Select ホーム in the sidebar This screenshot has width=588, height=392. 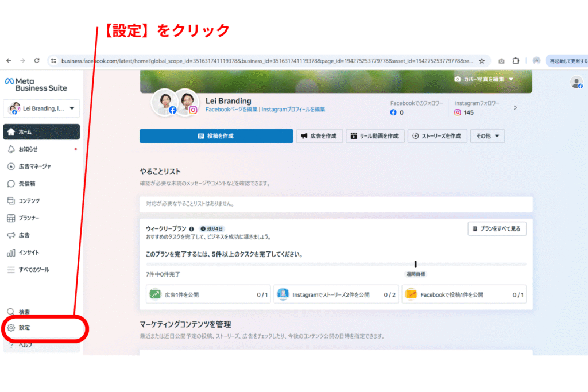point(41,132)
